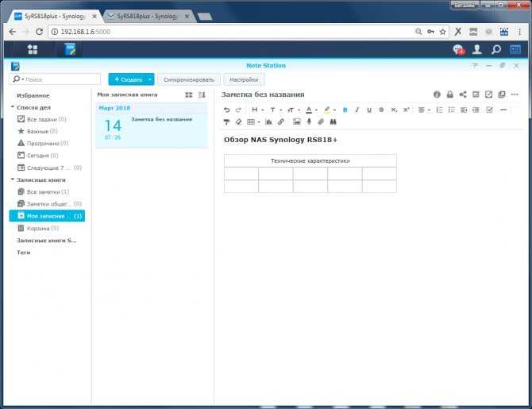Viewport: 532px width, 409px height.
Task: Redo the last undone edit
Action: coord(238,110)
